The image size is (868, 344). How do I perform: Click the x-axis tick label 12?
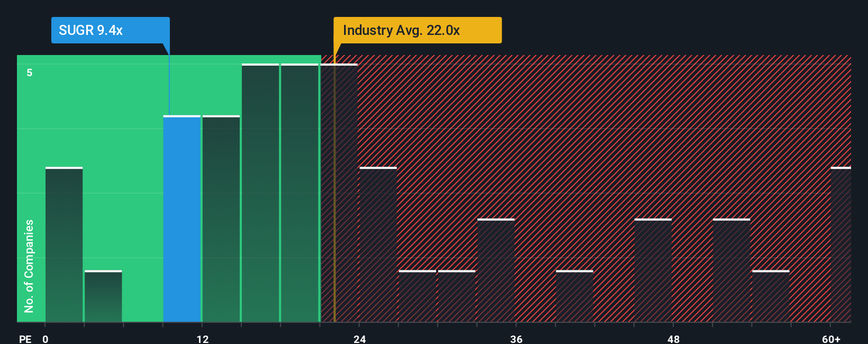coord(203,339)
